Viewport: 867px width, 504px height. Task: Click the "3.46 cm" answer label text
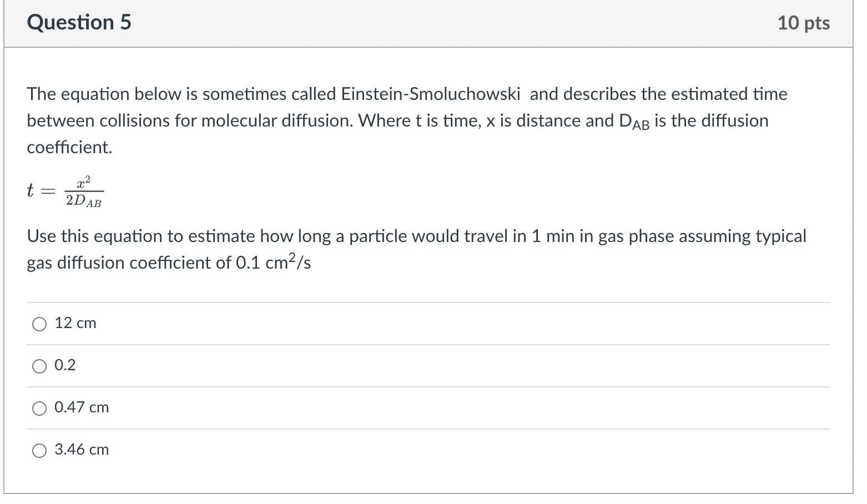82,450
